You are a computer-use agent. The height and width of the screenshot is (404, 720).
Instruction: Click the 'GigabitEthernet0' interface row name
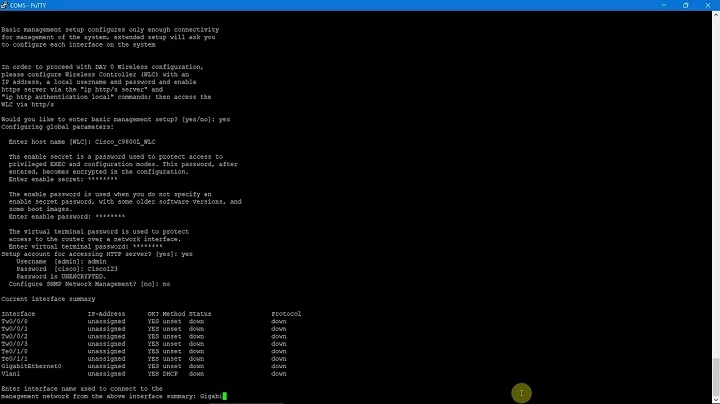coord(31,366)
